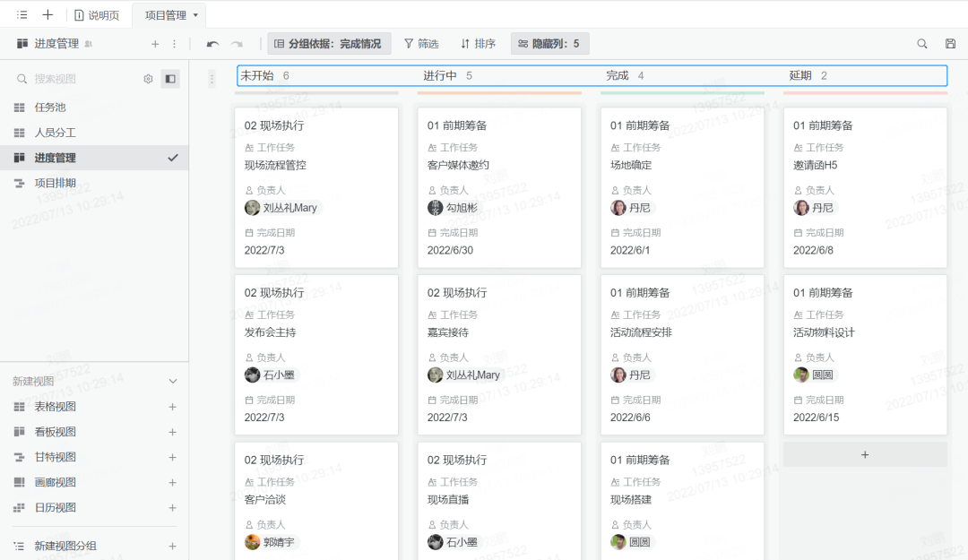Toggle the sidebar collapse icon beside the gear
Screen dimensions: 968x560
[169, 79]
